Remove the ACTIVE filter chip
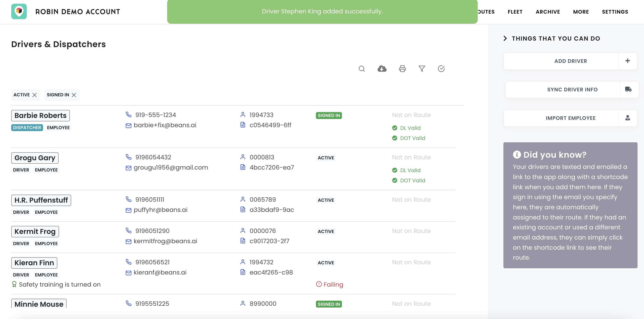This screenshot has width=644, height=319. pyautogui.click(x=35, y=95)
